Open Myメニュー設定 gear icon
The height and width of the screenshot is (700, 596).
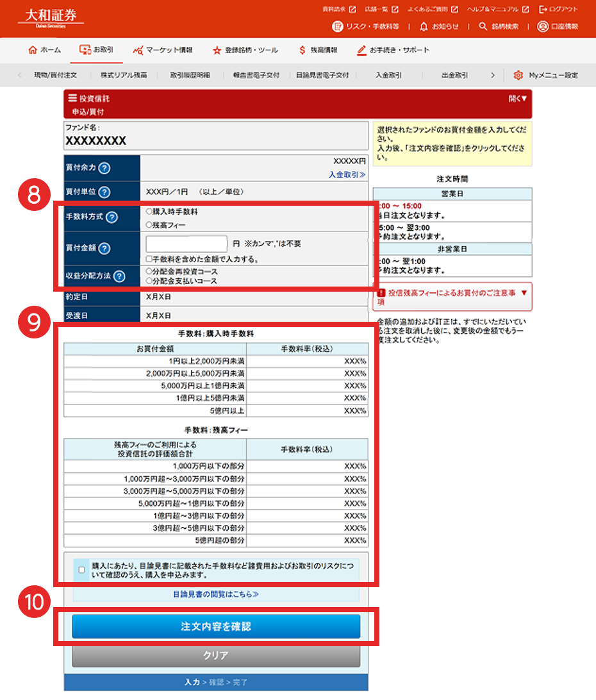518,76
